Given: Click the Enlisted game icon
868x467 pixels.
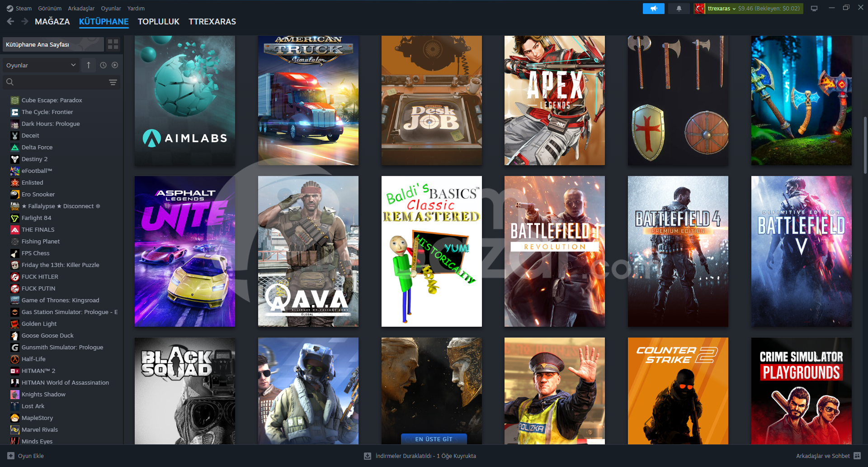Looking at the screenshot, I should click(15, 182).
